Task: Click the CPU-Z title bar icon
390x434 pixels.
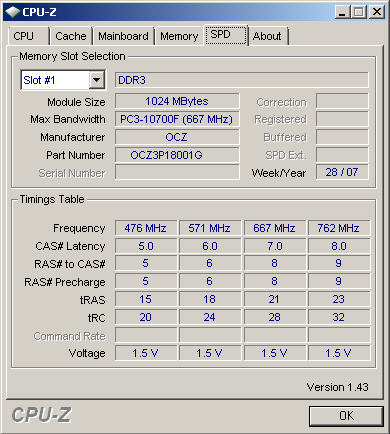Action: 13,12
